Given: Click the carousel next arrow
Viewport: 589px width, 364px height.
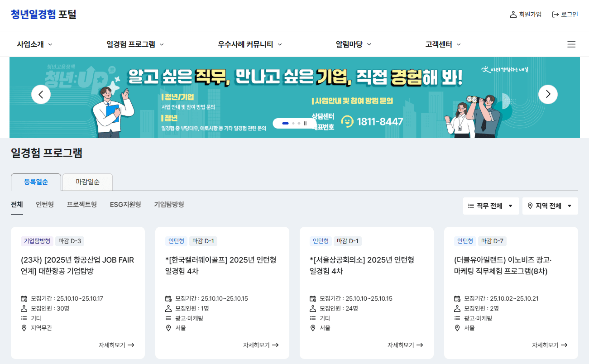Looking at the screenshot, I should 548,94.
